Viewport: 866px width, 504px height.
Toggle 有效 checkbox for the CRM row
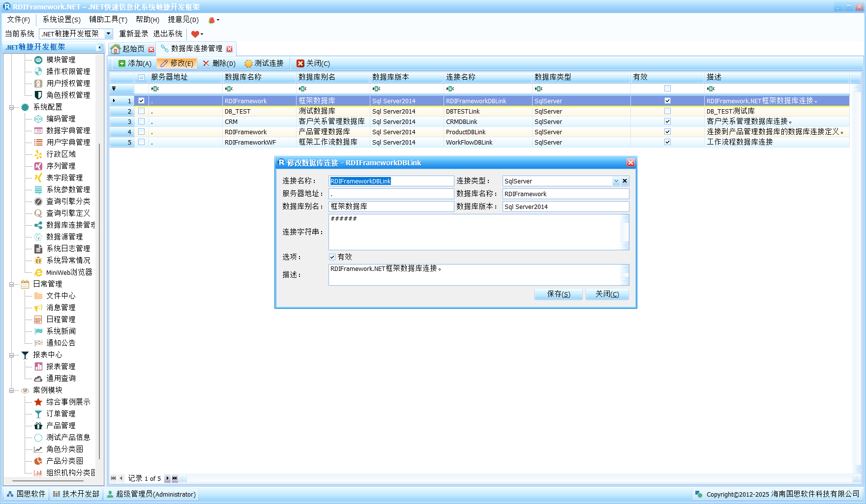[x=667, y=121]
